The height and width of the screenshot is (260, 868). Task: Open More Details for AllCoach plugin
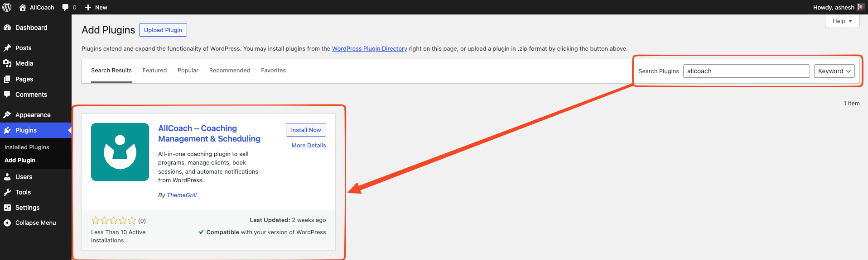[x=309, y=146]
